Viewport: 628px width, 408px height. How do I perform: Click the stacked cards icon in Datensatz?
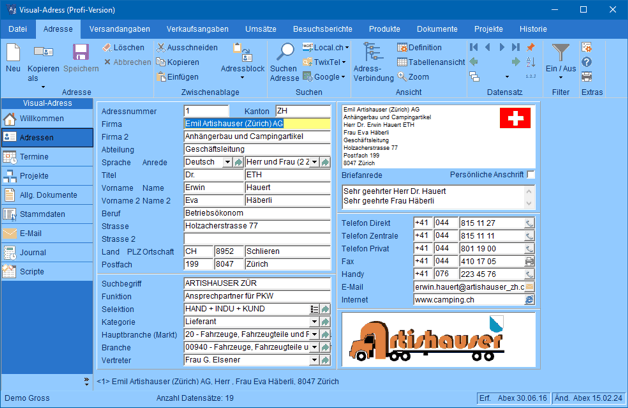(474, 76)
